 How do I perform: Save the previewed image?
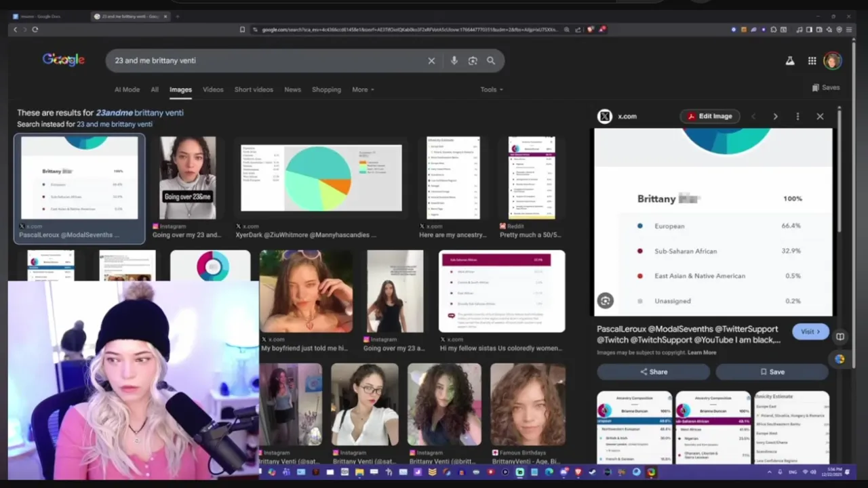(772, 371)
